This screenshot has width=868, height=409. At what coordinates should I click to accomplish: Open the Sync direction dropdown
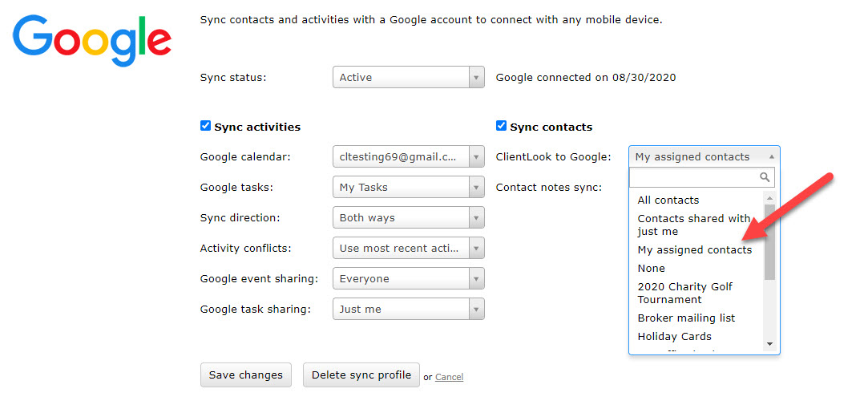pyautogui.click(x=409, y=218)
